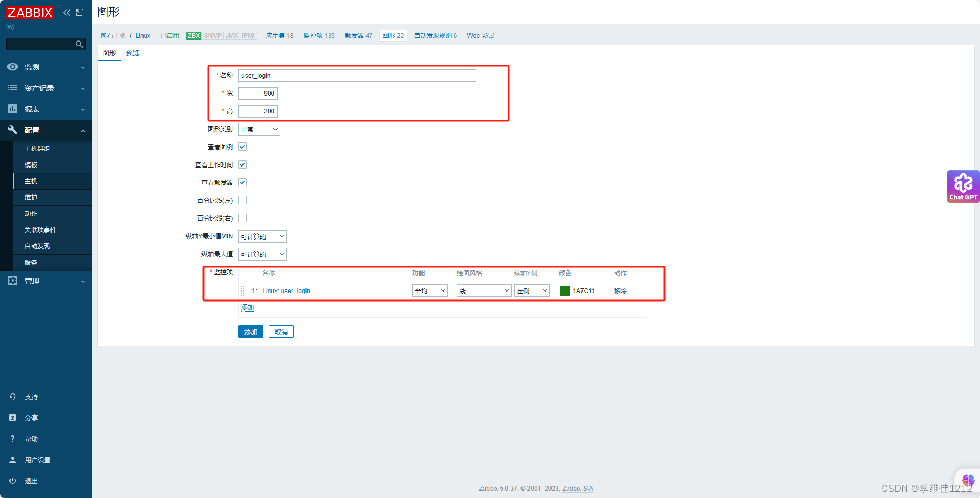Viewport: 980px width, 498px height.
Task: Click the 添加 link under monitor items
Action: coord(248,307)
